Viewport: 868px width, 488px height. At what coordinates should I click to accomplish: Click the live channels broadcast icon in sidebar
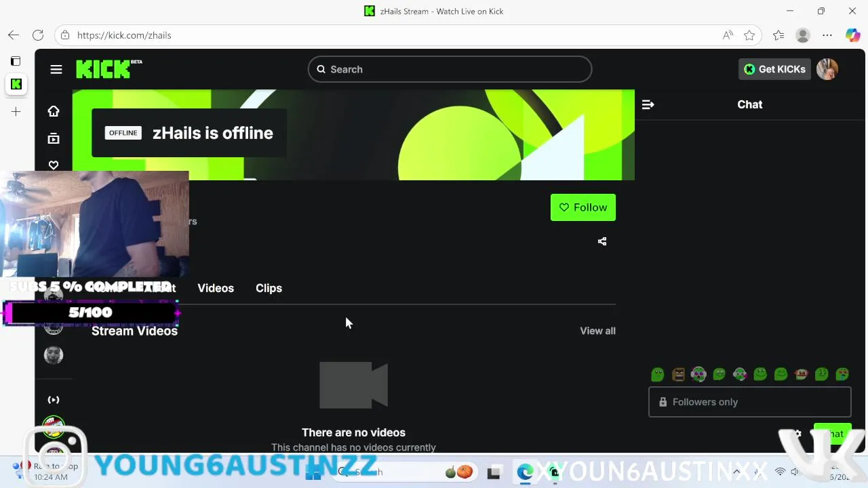coord(54,400)
